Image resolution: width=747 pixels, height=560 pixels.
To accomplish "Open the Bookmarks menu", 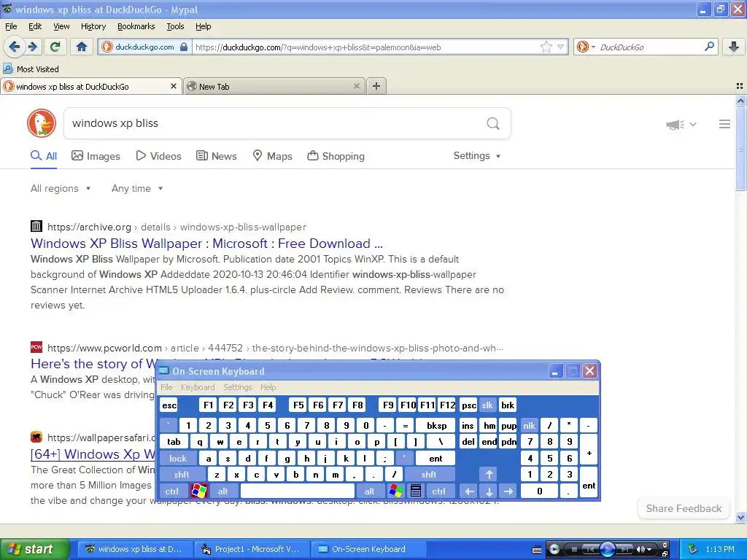I will click(136, 26).
